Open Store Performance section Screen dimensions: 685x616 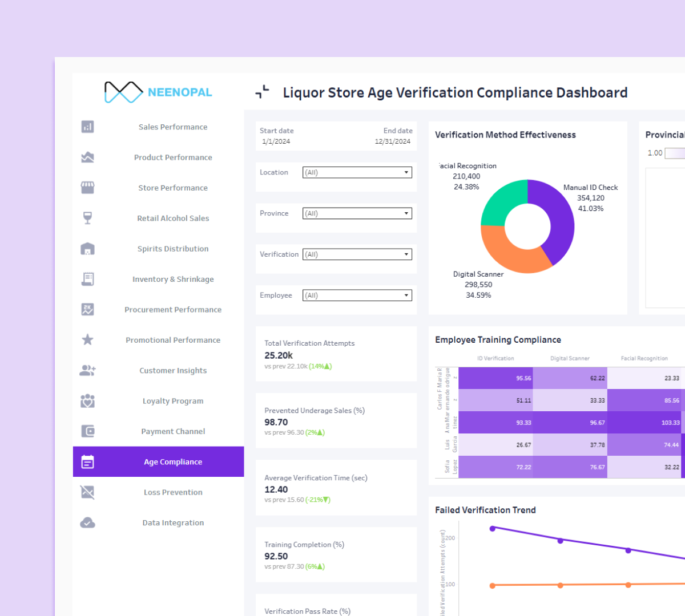[173, 188]
